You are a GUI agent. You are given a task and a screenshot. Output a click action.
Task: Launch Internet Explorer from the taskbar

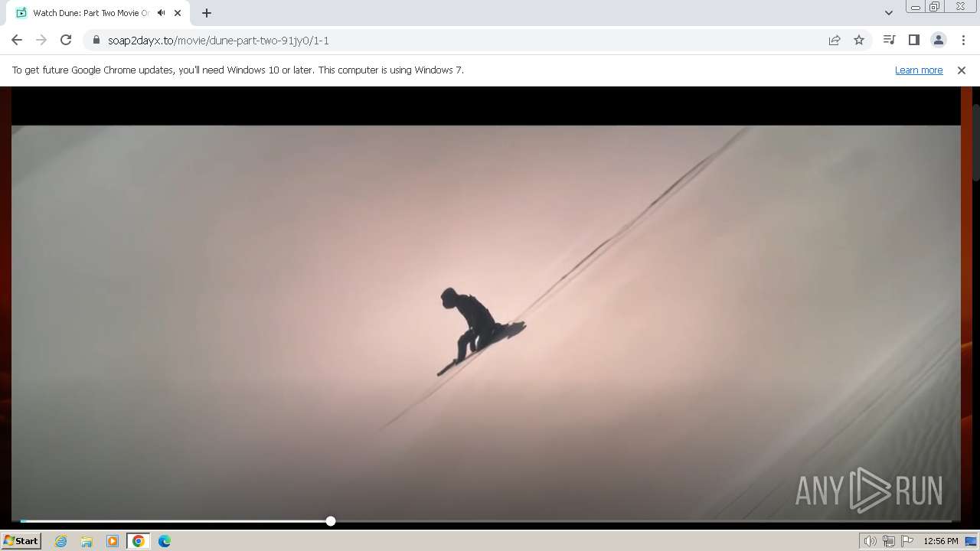click(x=60, y=541)
